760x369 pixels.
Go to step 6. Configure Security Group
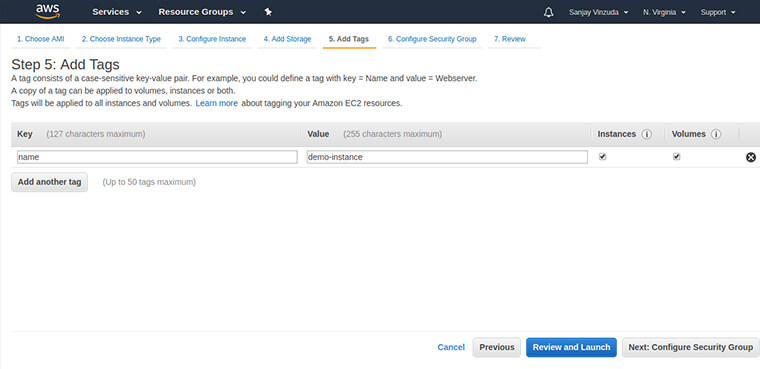pos(432,39)
